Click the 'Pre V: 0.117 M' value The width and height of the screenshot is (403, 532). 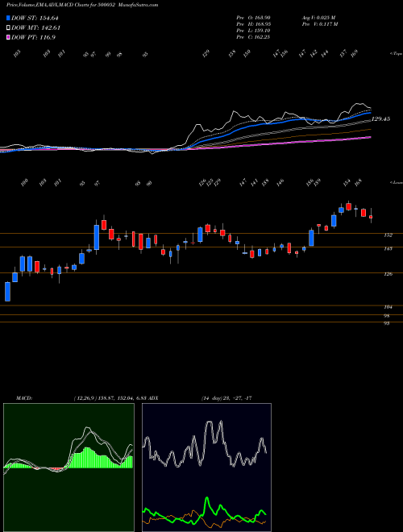319,24
